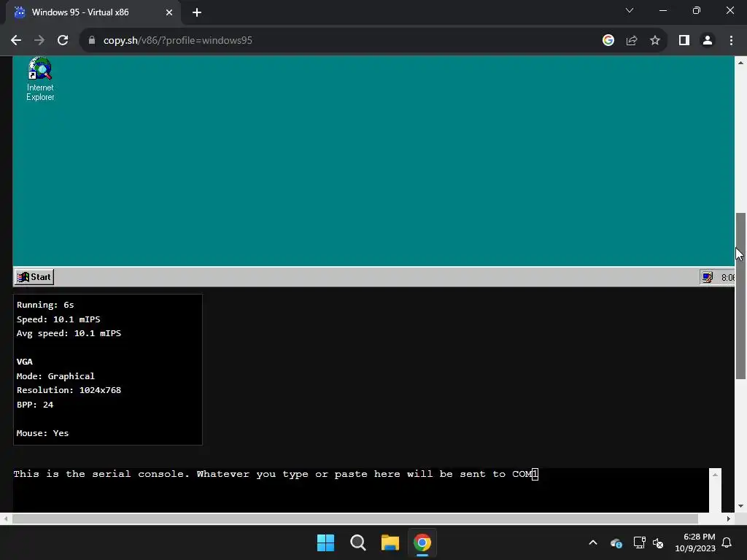Open the tab search dropdown

pos(630,10)
